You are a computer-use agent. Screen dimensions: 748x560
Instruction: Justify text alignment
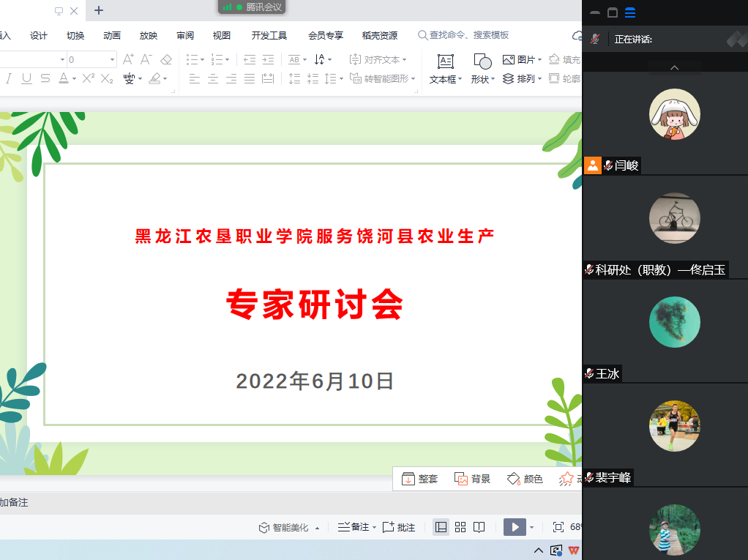coord(250,79)
